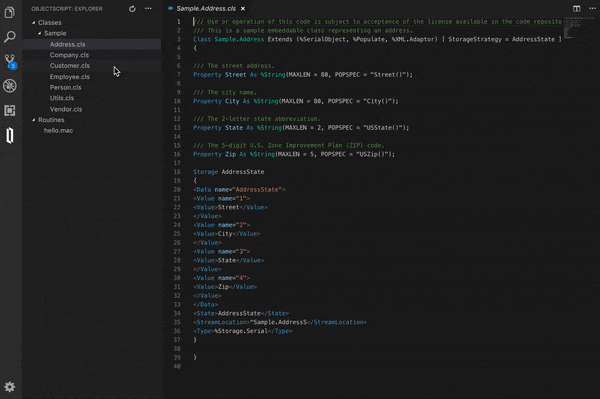Close the Sample.Address.cls tab
This screenshot has height=399, width=600.
pos(243,8)
